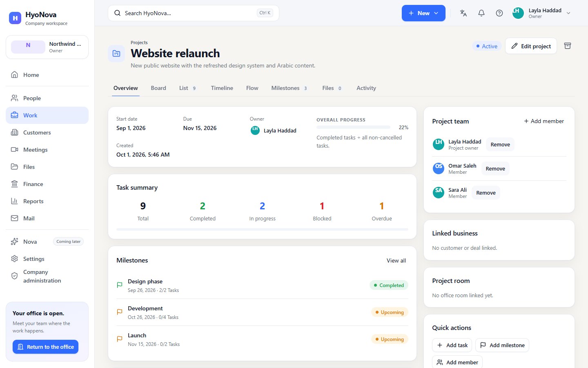Screen dimensions: 588x368
Task: Open Settings from the sidebar
Action: click(x=47, y=259)
